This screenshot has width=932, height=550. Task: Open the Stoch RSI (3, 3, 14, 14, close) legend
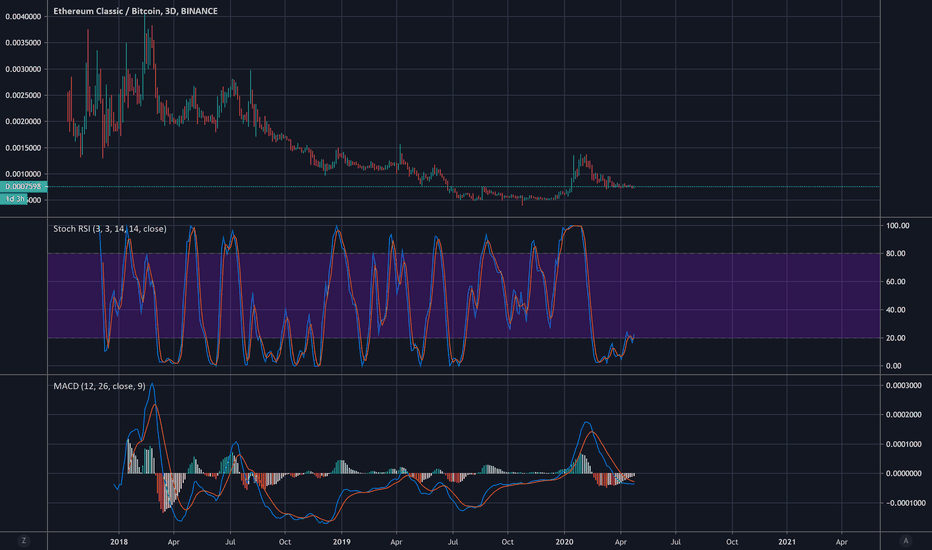click(x=109, y=228)
